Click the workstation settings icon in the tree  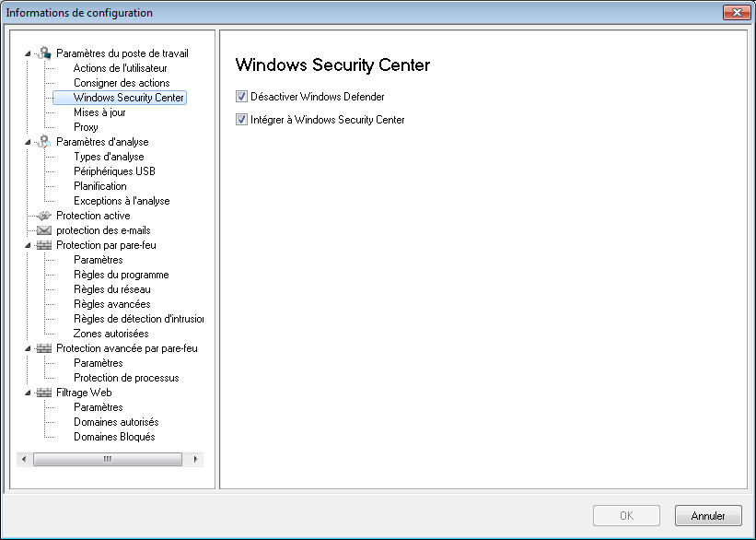44,53
